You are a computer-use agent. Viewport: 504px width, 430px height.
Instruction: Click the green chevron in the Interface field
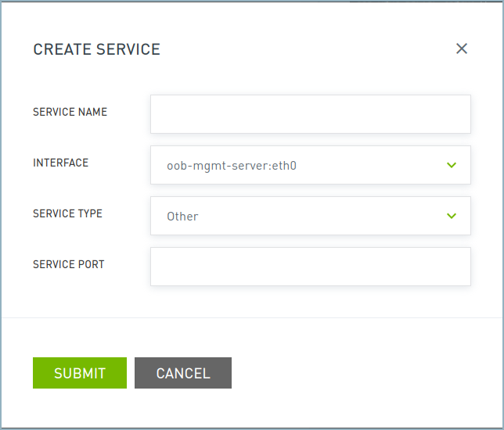coord(451,165)
